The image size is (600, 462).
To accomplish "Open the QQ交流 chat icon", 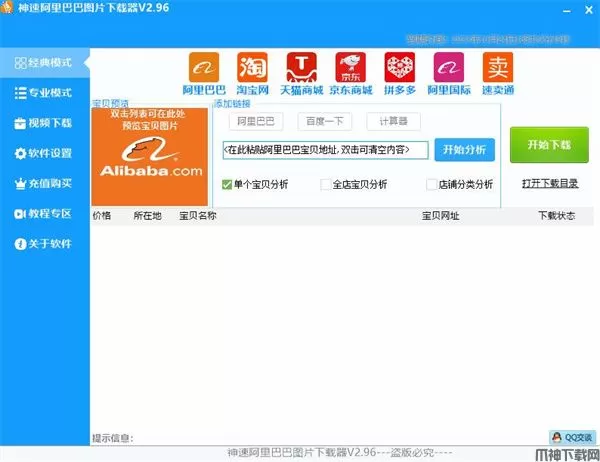I will click(570, 437).
